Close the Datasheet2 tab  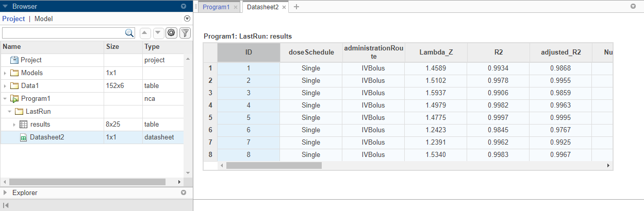click(284, 8)
